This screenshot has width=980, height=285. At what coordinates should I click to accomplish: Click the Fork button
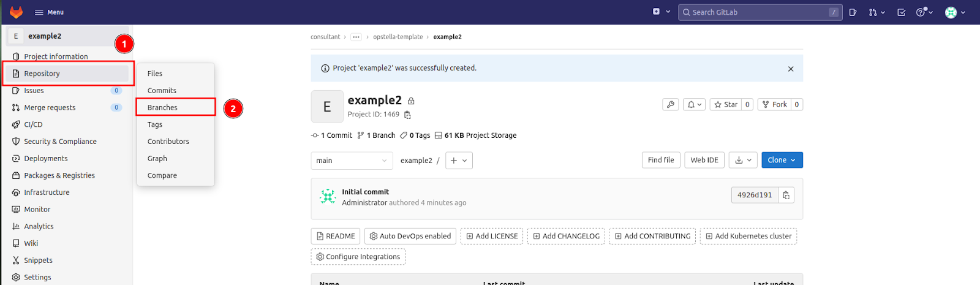[x=774, y=105]
